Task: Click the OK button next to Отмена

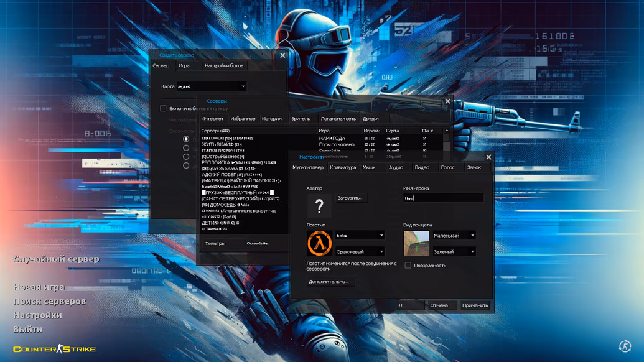Action: [410, 305]
